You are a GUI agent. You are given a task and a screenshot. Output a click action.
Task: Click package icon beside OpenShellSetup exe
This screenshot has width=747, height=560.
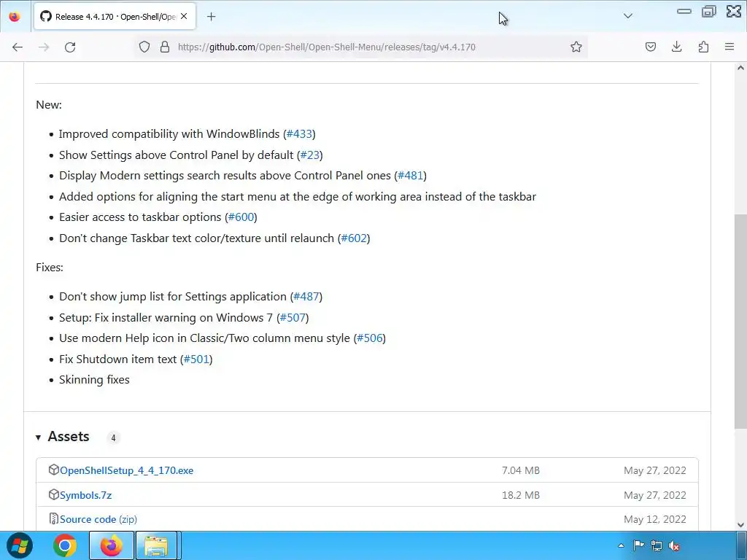(54, 470)
